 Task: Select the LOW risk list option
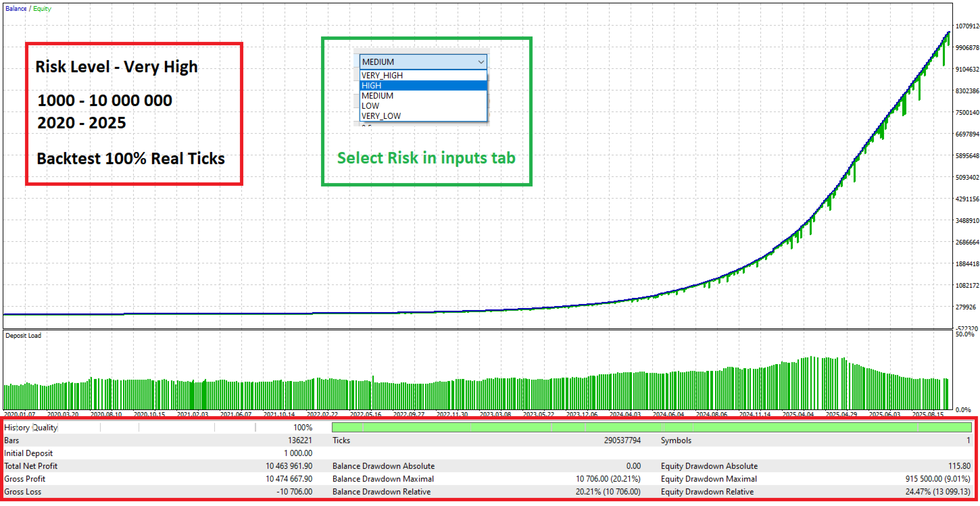coord(423,106)
